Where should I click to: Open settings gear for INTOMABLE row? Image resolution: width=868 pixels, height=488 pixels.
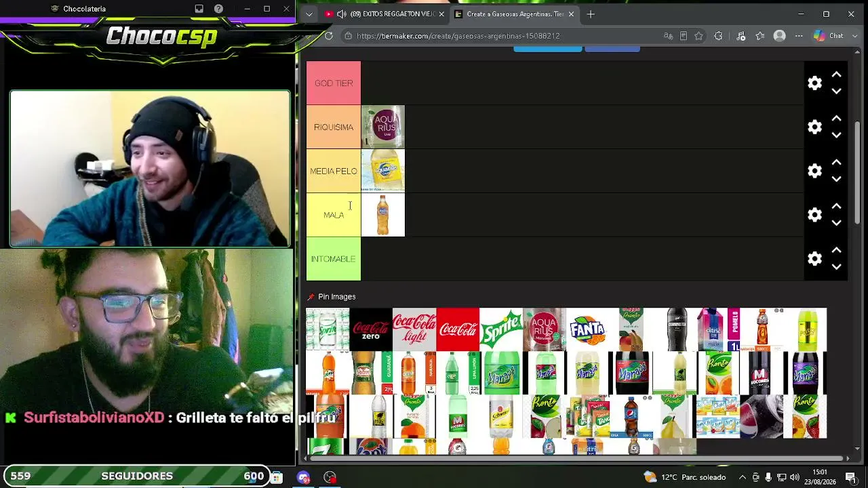point(814,259)
